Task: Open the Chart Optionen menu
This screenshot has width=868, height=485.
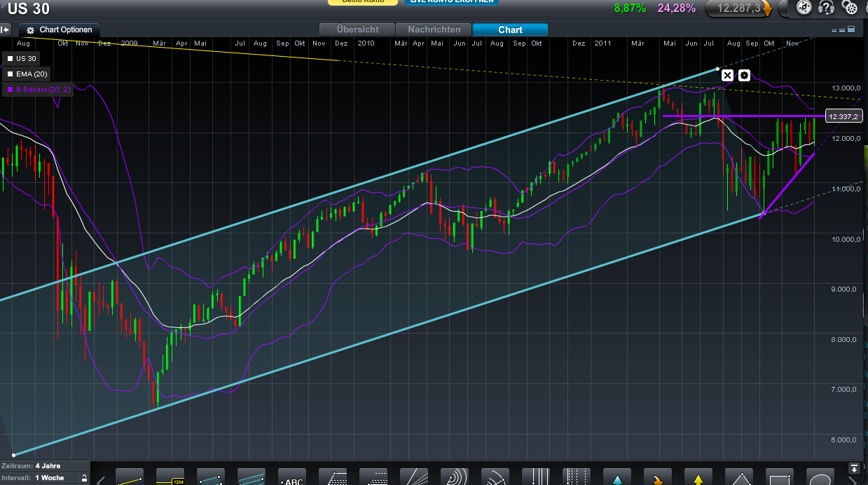Action: [60, 30]
